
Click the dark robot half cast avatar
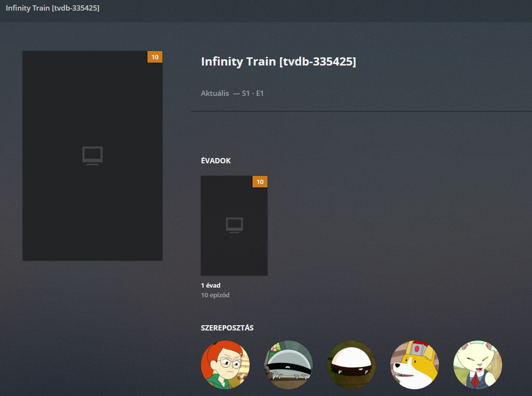(288, 365)
